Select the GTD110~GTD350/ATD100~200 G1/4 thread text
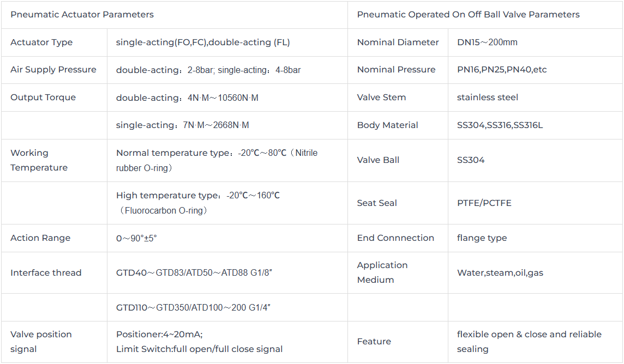The image size is (624, 364). click(194, 307)
